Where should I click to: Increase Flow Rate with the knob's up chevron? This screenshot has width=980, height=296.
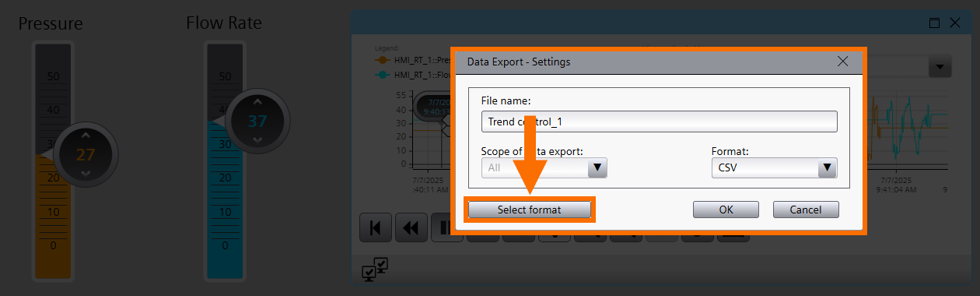(x=258, y=101)
